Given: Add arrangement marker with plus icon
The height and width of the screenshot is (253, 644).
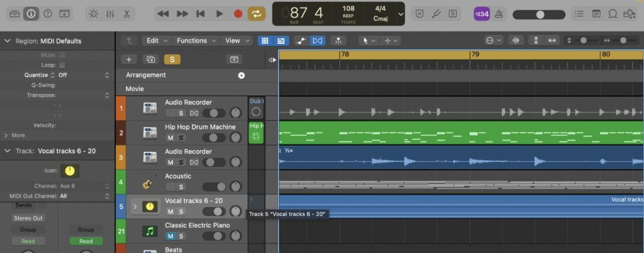Looking at the screenshot, I should tap(241, 75).
